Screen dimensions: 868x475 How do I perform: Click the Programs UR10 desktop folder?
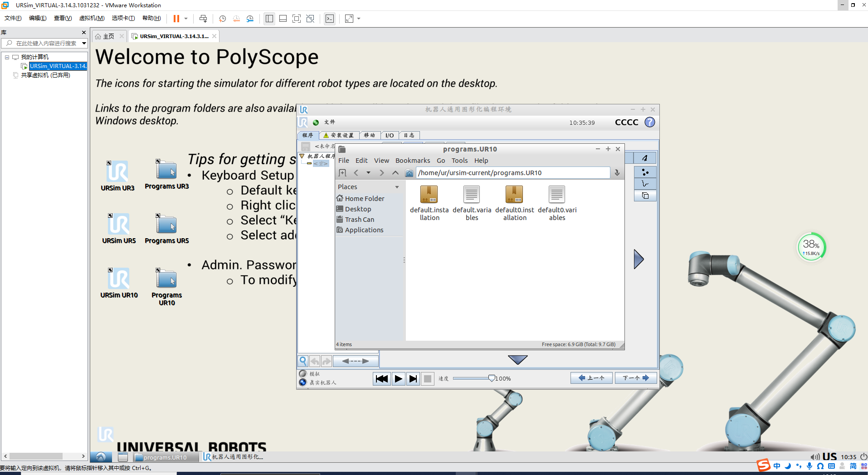pos(167,287)
